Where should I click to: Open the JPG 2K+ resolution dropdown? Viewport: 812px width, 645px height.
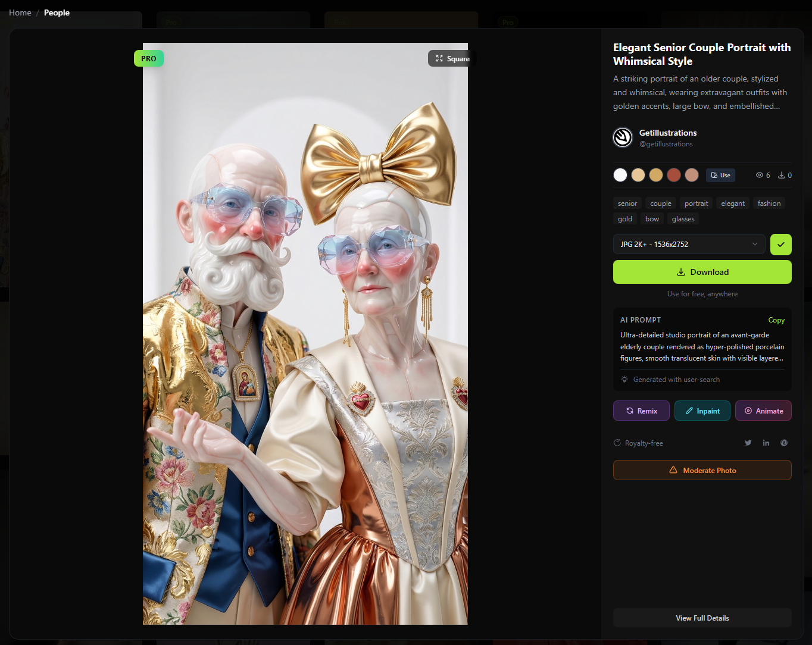pos(689,245)
